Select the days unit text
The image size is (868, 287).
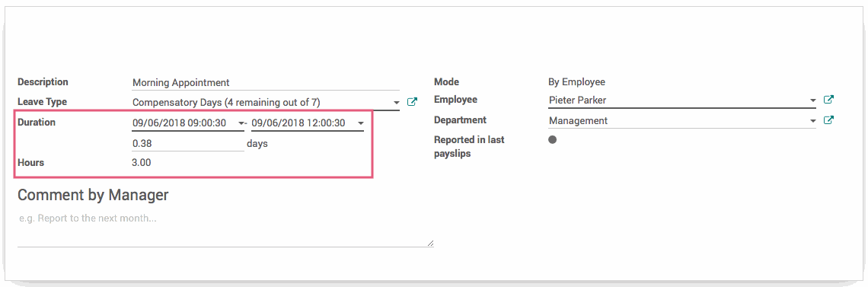pyautogui.click(x=257, y=144)
